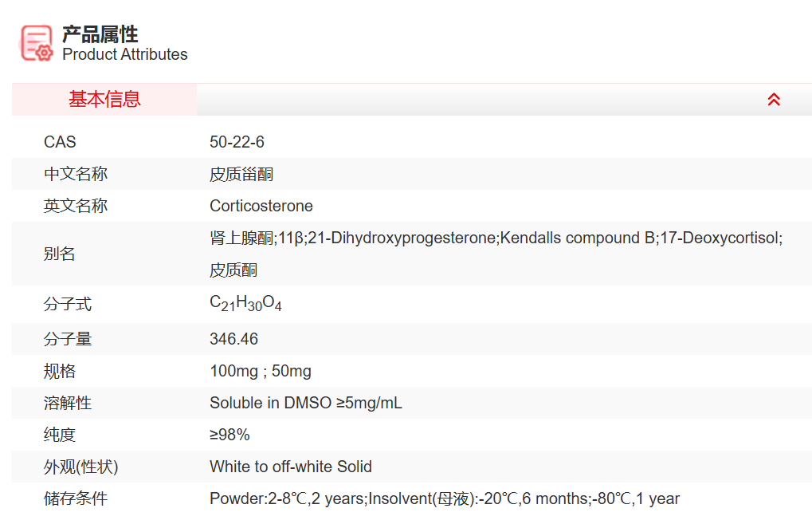Click the solubility text Soluble in DMSO
The width and height of the screenshot is (812, 528).
pyautogui.click(x=305, y=403)
